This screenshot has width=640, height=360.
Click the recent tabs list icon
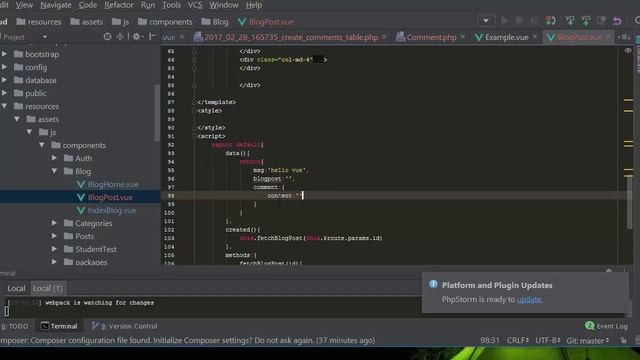pyautogui.click(x=624, y=37)
